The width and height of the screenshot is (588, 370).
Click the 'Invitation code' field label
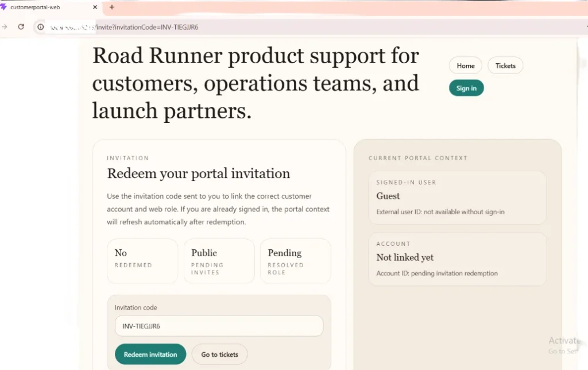[136, 307]
